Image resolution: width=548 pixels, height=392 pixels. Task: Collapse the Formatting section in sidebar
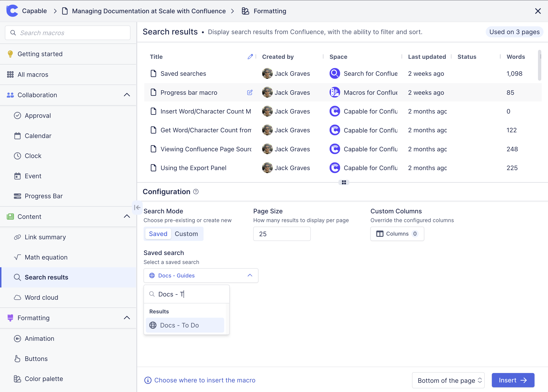click(x=127, y=318)
